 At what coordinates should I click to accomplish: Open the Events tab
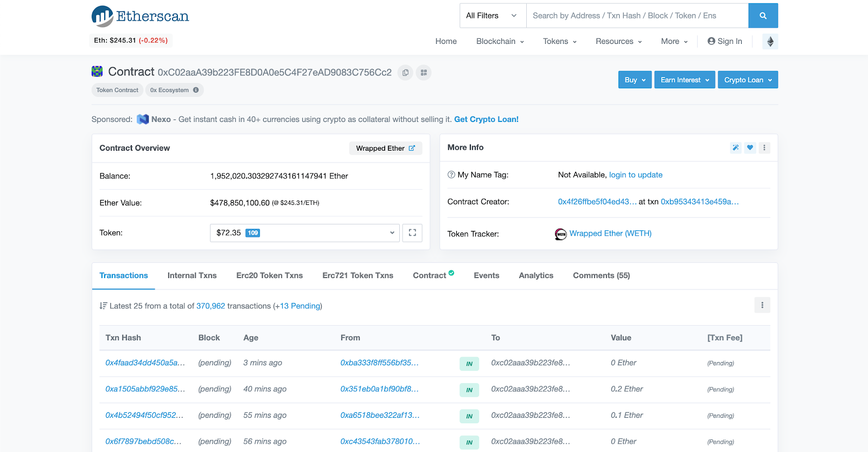coord(487,275)
